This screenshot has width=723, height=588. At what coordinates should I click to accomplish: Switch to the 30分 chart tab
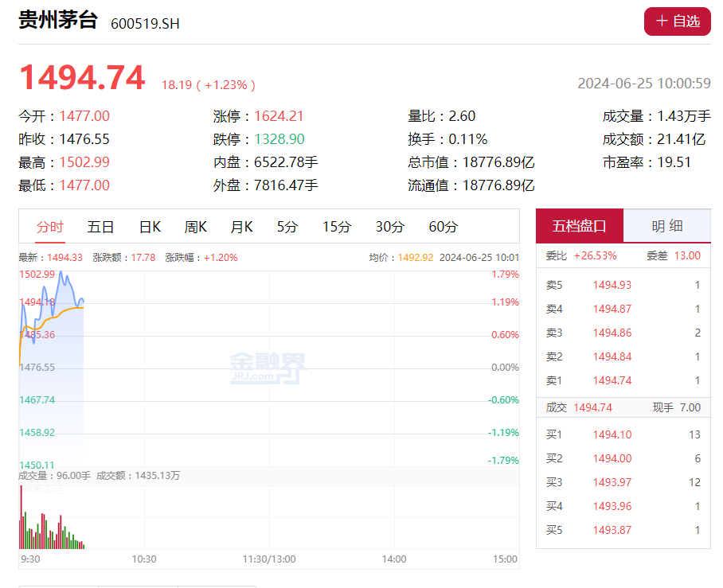(390, 227)
